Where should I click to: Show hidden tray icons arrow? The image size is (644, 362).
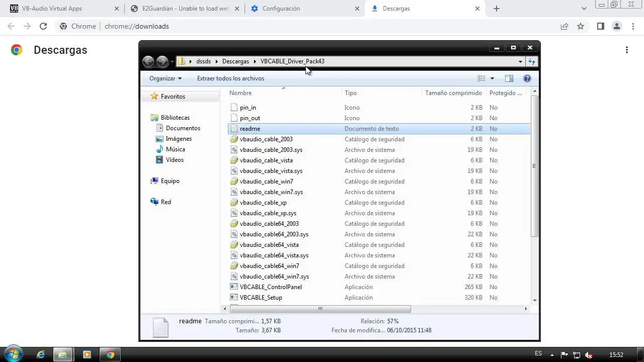click(x=552, y=355)
